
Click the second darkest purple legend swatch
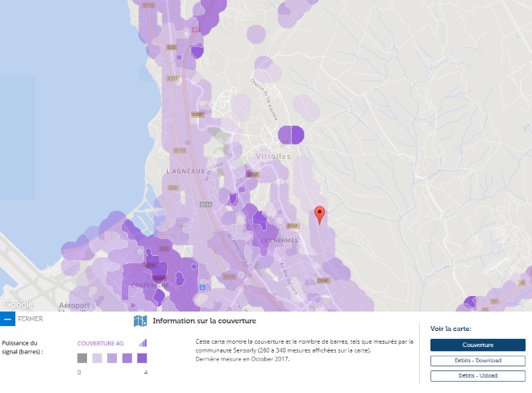click(127, 358)
